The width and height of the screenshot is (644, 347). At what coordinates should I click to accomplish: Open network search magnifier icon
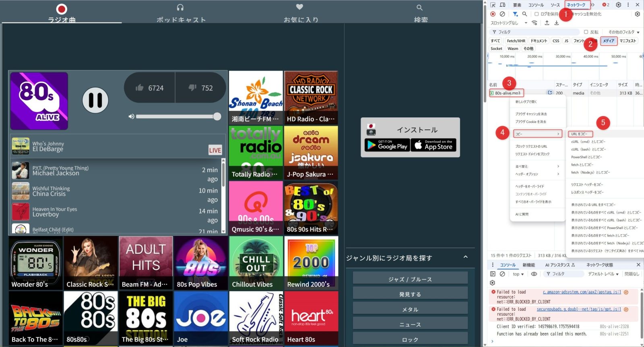click(x=524, y=14)
